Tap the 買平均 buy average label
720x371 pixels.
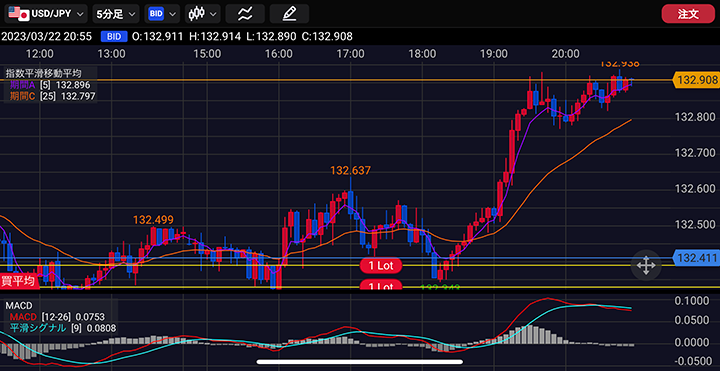(x=18, y=281)
